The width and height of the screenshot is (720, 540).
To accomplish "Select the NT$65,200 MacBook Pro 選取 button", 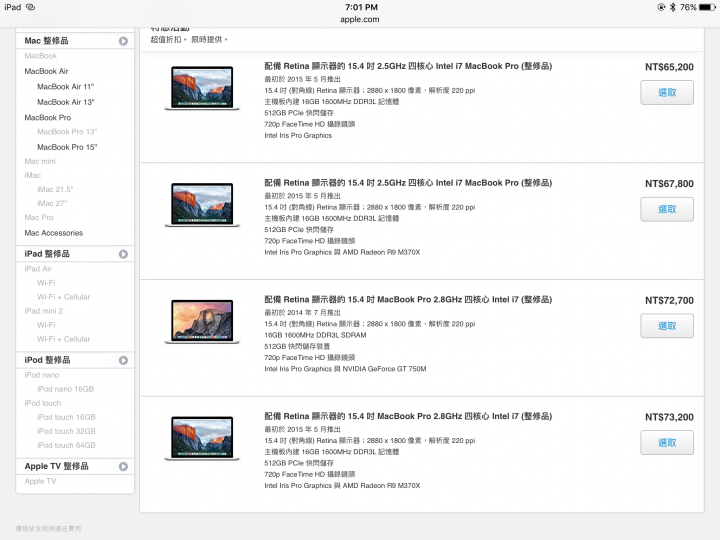I will pyautogui.click(x=667, y=92).
